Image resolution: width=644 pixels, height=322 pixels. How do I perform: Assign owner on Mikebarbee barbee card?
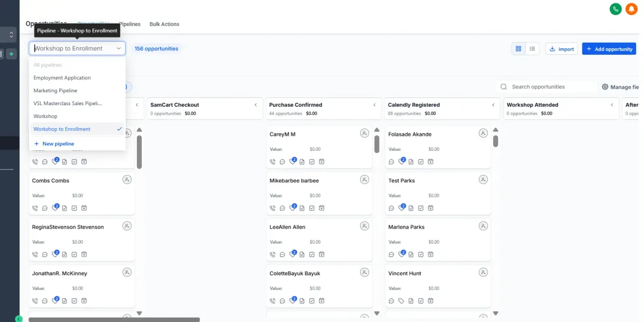pos(364,179)
